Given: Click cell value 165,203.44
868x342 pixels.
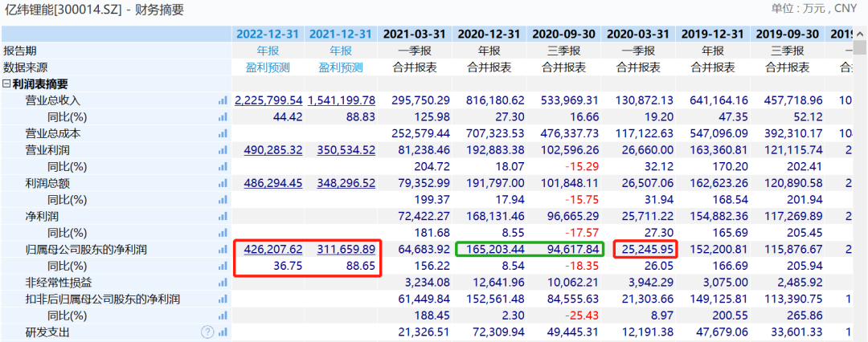Looking at the screenshot, I should pyautogui.click(x=494, y=250).
